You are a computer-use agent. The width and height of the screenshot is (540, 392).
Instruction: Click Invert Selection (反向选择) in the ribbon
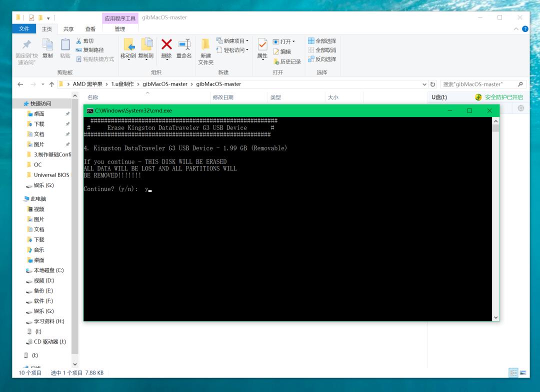pos(322,59)
